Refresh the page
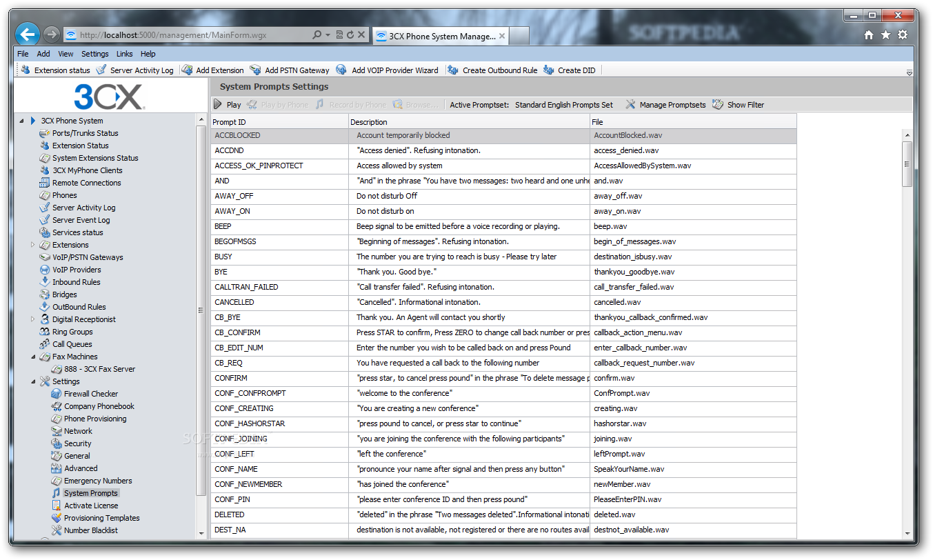933x560 pixels. (x=350, y=34)
